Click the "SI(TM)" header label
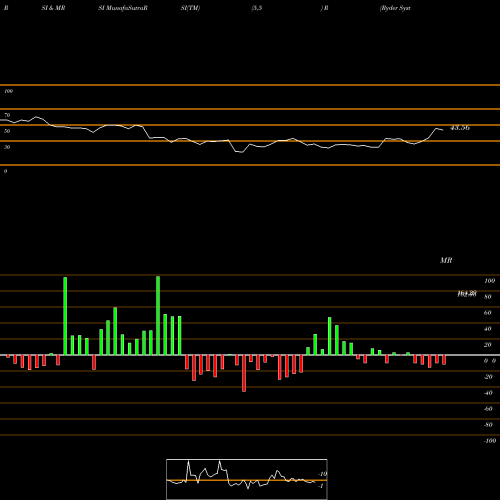Image resolution: width=500 pixels, height=500 pixels. pos(190,8)
